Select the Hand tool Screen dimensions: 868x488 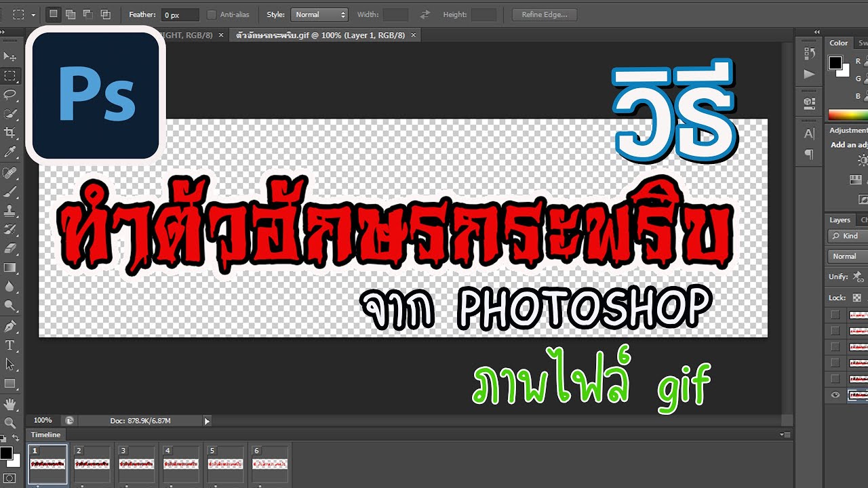tap(10, 405)
